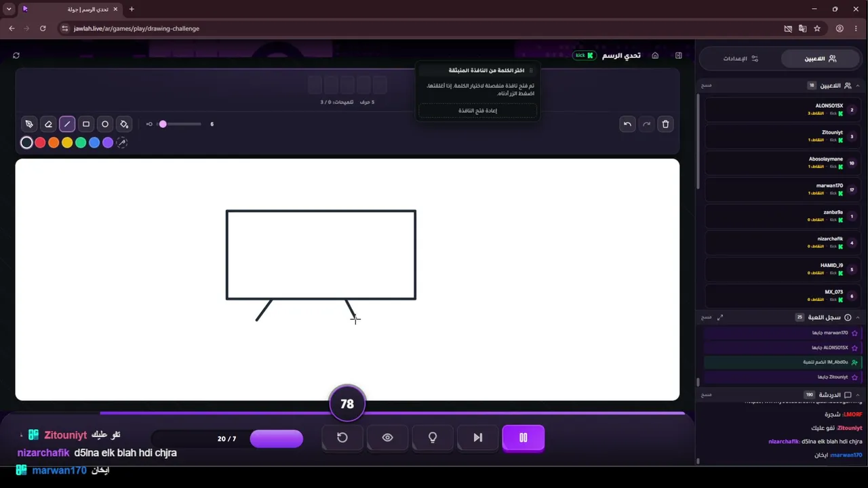Pause the drawing round timer
This screenshot has height=488, width=868.
[x=523, y=438]
